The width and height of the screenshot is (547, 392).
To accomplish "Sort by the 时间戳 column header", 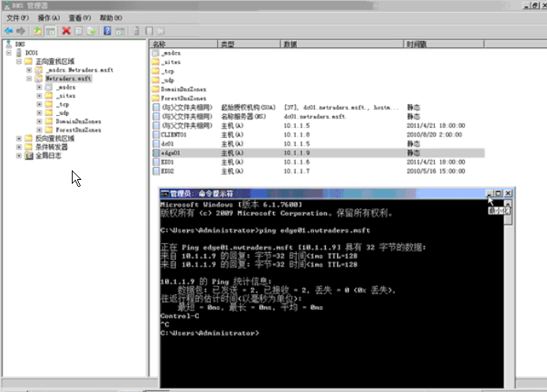I will (444, 44).
